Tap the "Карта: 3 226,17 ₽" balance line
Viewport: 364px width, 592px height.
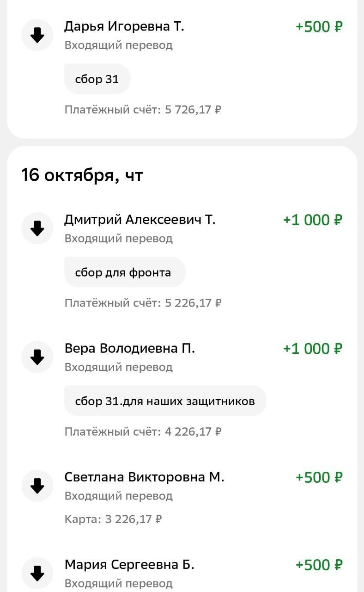point(113,519)
